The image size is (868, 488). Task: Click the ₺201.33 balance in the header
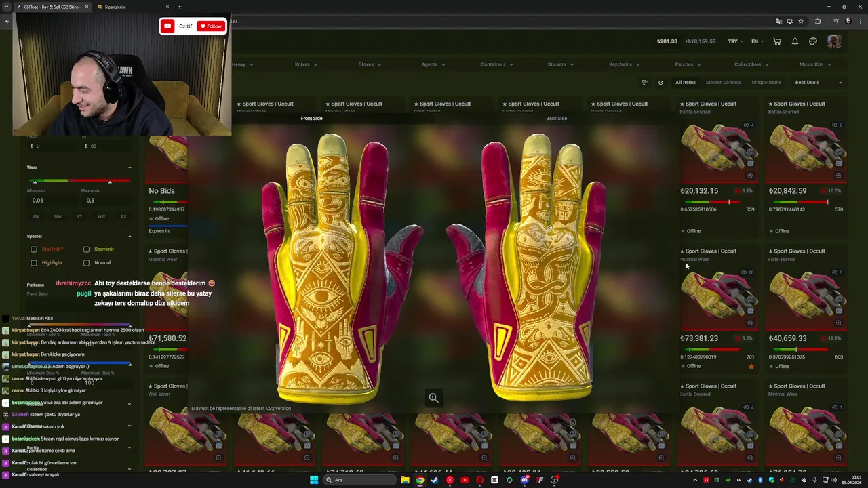click(x=667, y=41)
